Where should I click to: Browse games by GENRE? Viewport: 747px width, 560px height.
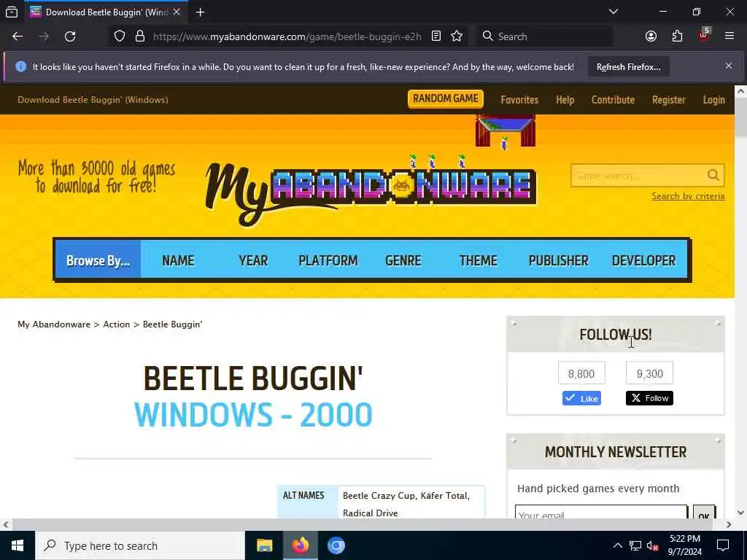tap(403, 260)
